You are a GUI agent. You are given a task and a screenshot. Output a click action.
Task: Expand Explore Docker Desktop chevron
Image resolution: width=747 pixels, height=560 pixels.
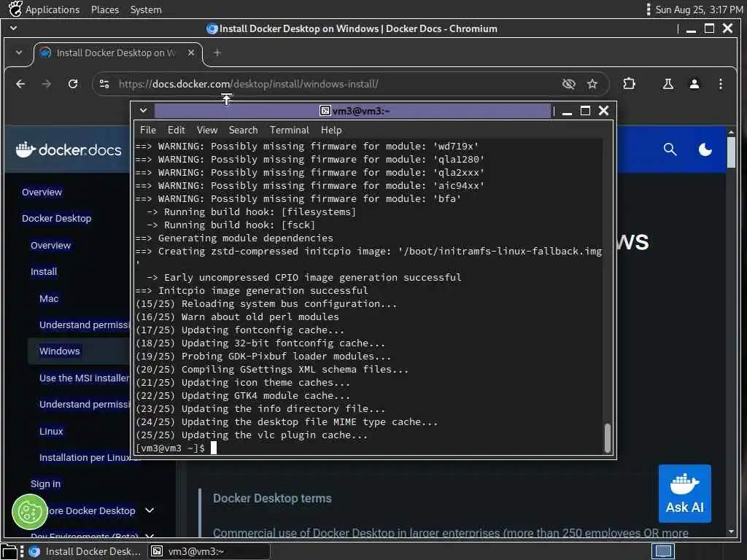[x=150, y=510]
